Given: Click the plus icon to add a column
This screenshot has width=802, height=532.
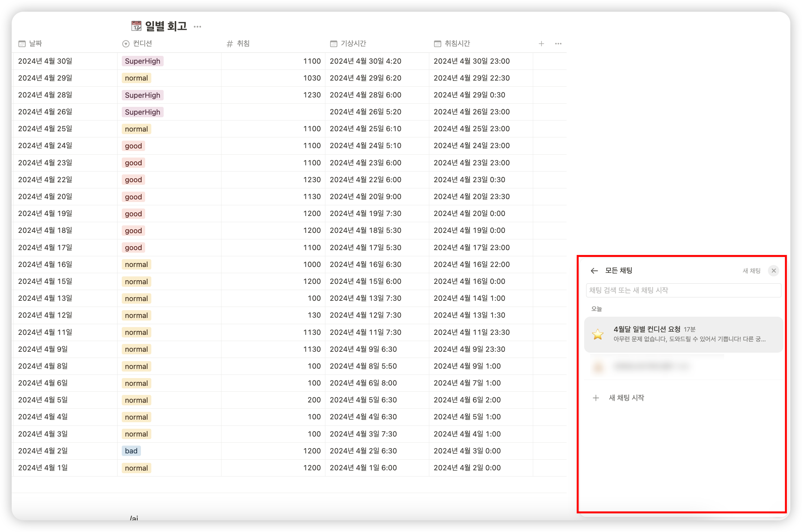Looking at the screenshot, I should (541, 44).
